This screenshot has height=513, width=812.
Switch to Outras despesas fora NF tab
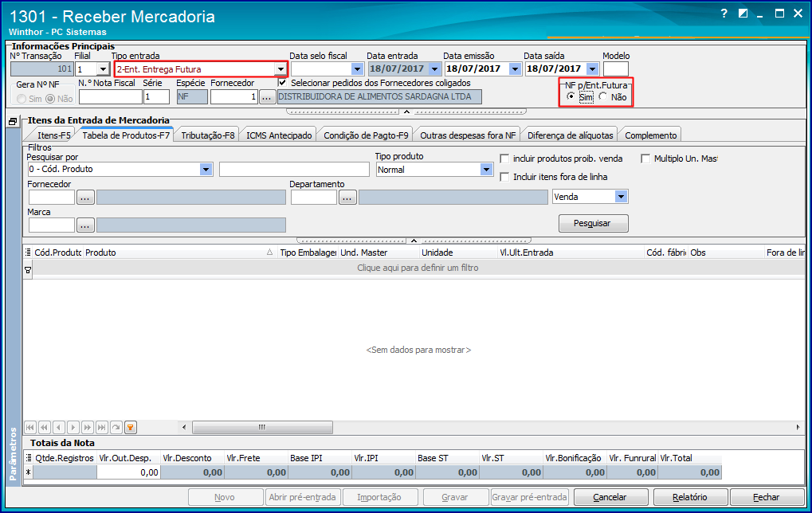pos(468,135)
